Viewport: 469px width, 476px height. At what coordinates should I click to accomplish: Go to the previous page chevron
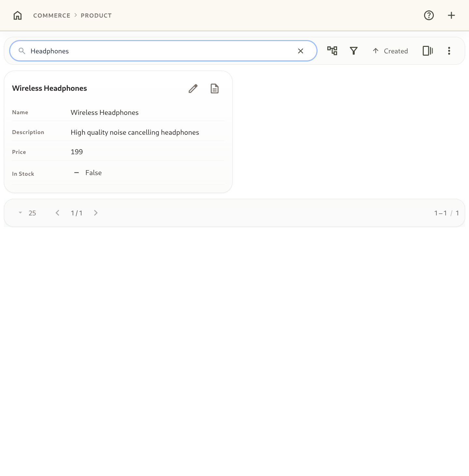58,213
